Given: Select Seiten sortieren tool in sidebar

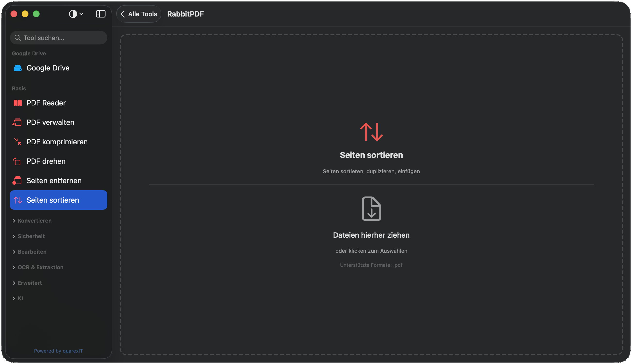Looking at the screenshot, I should point(59,200).
